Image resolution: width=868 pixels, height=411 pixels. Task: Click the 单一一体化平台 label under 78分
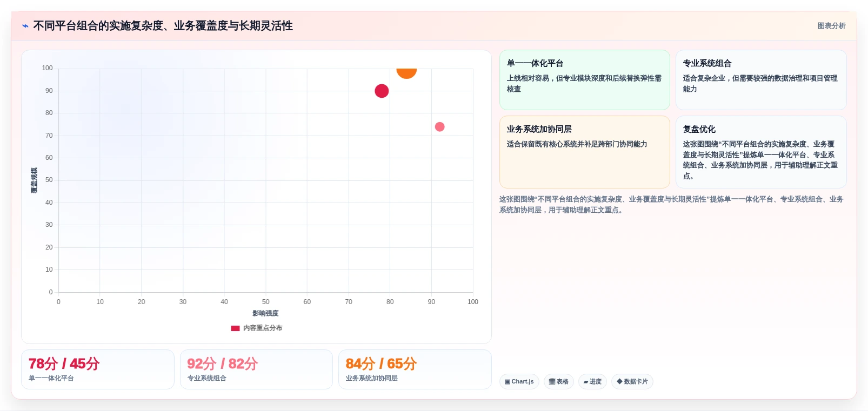coord(51,378)
